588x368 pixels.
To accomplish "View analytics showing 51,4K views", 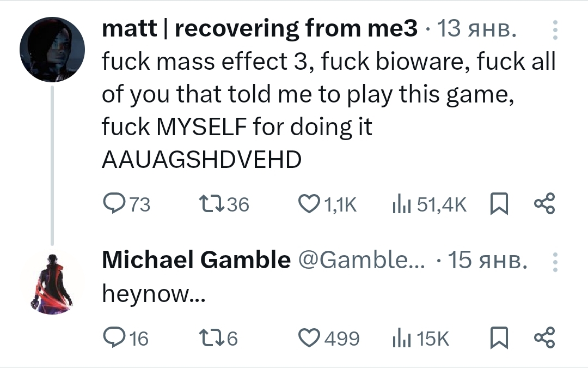I will (429, 204).
